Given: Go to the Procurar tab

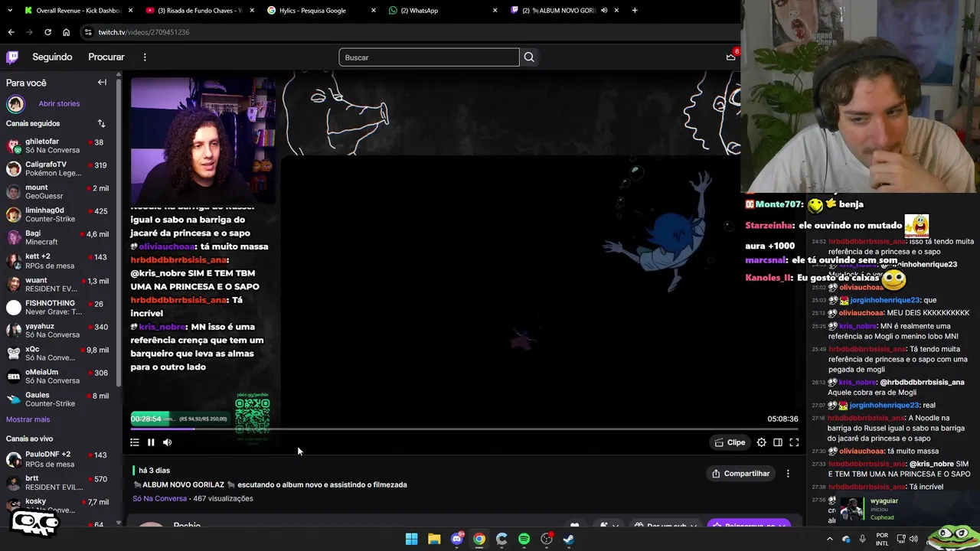Looking at the screenshot, I should (x=106, y=57).
